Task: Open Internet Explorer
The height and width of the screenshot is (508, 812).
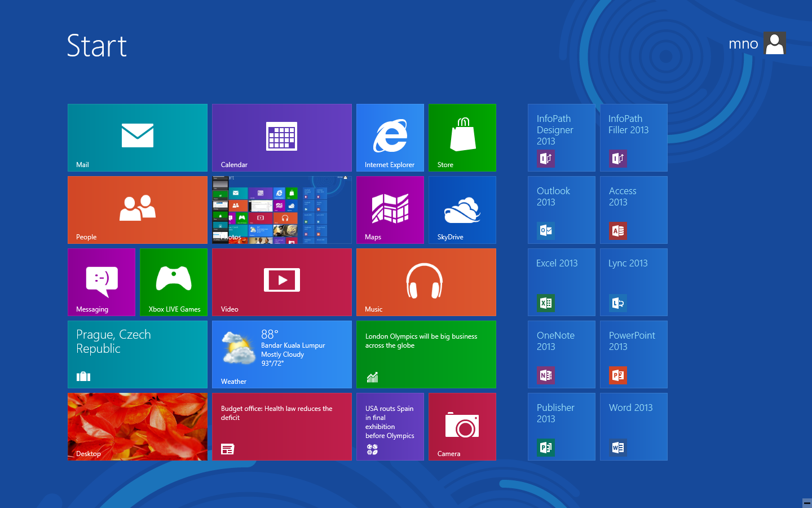Action: click(x=390, y=137)
